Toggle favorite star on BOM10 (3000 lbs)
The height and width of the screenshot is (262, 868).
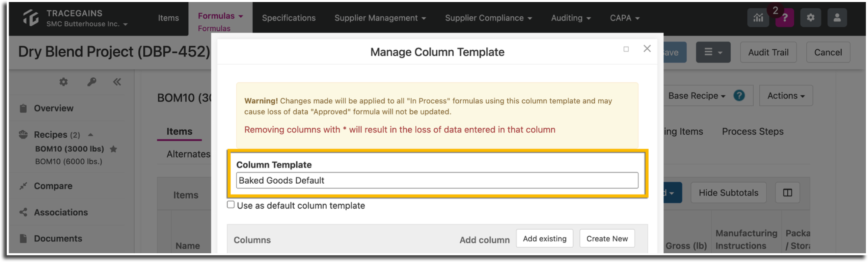[113, 149]
